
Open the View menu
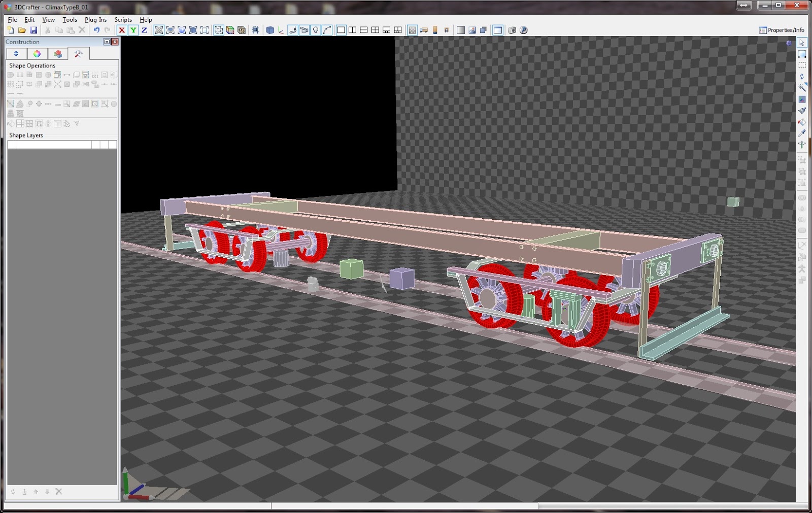[x=48, y=20]
